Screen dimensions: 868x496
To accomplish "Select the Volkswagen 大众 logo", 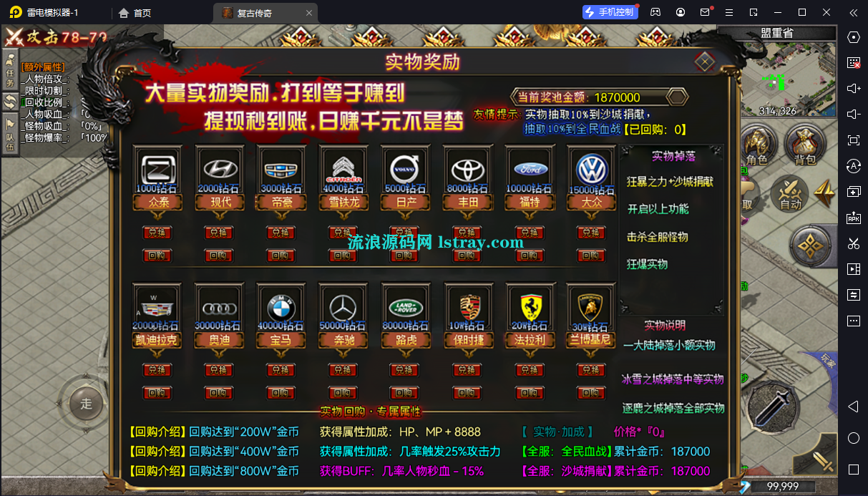I will coord(591,169).
